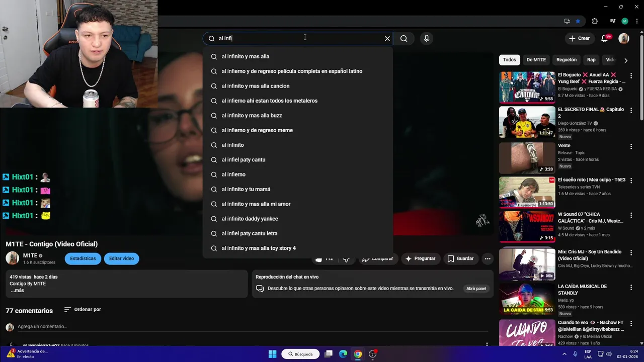Open the M1TE channel avatar
The image size is (644, 362).
click(x=12, y=258)
